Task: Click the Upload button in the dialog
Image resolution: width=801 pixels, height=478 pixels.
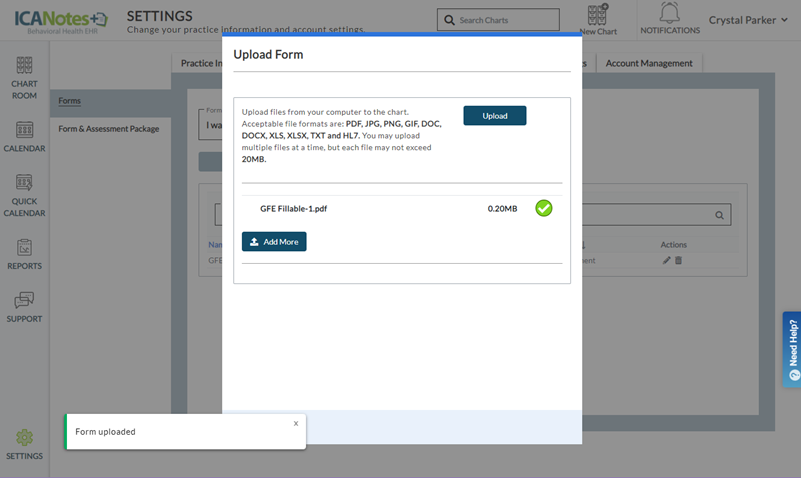Action: coord(494,116)
